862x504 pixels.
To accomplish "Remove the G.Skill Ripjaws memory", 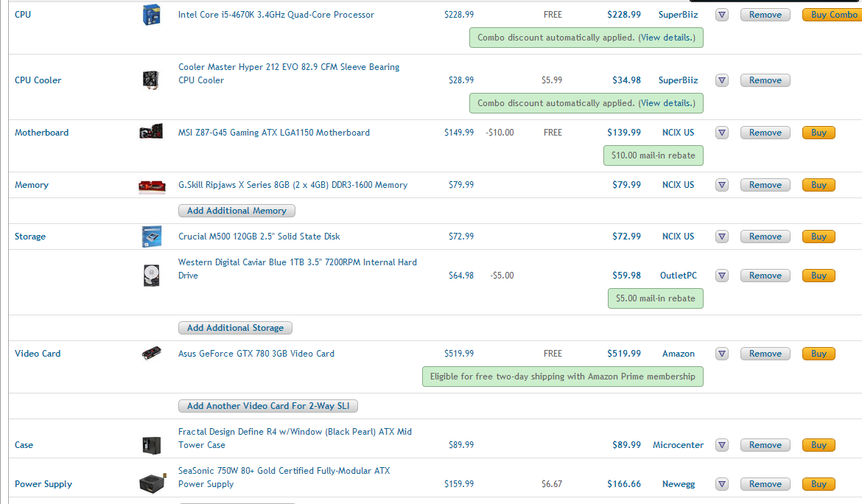I will [x=765, y=185].
